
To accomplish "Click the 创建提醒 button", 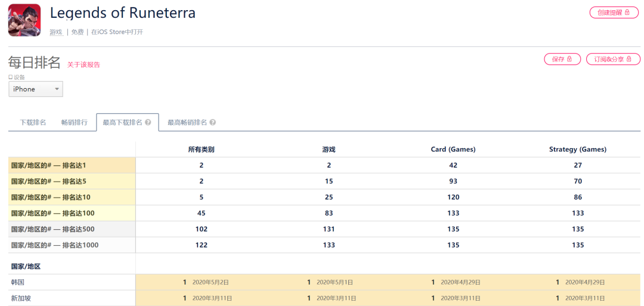I will pyautogui.click(x=615, y=13).
